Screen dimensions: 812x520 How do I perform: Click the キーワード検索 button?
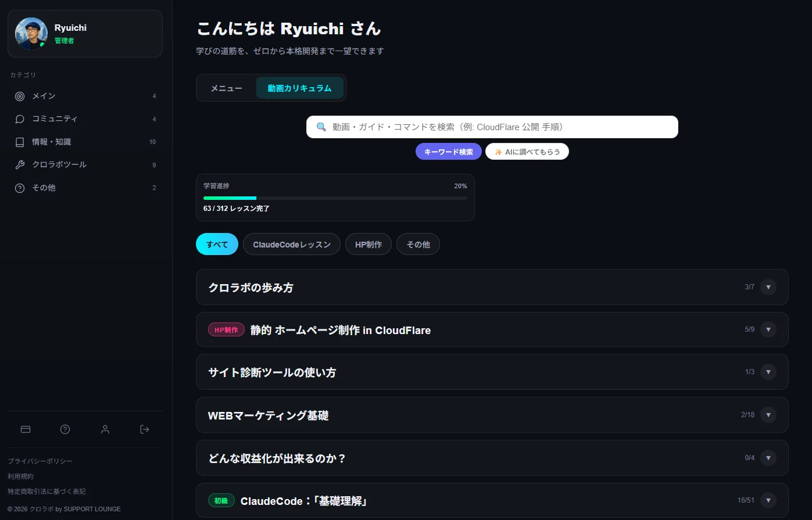click(x=449, y=152)
